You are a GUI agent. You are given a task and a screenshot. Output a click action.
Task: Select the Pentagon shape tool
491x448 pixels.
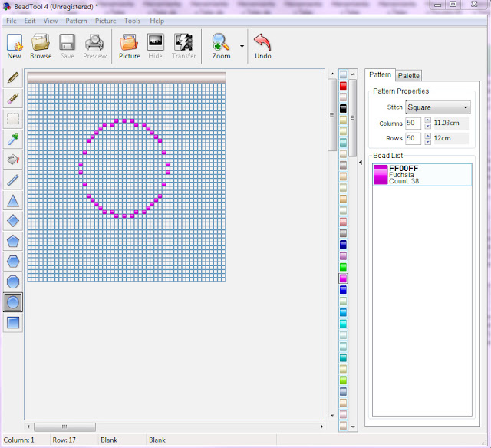(x=13, y=242)
